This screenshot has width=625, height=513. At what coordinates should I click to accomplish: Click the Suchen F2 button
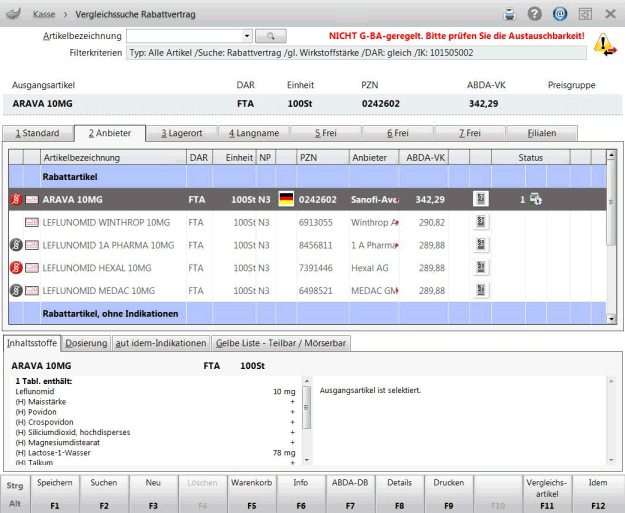pyautogui.click(x=104, y=494)
